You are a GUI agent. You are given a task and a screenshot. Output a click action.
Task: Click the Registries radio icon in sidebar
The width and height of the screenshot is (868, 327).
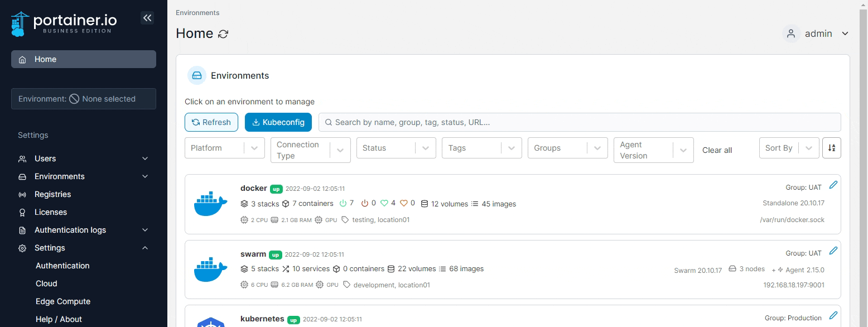pos(22,195)
